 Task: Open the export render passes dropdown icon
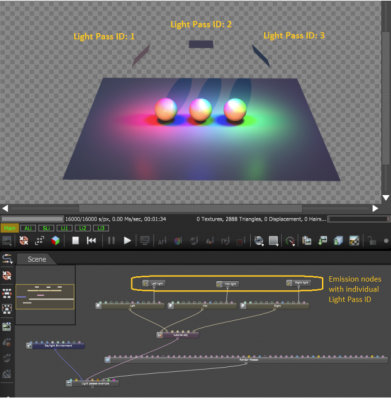[274, 240]
